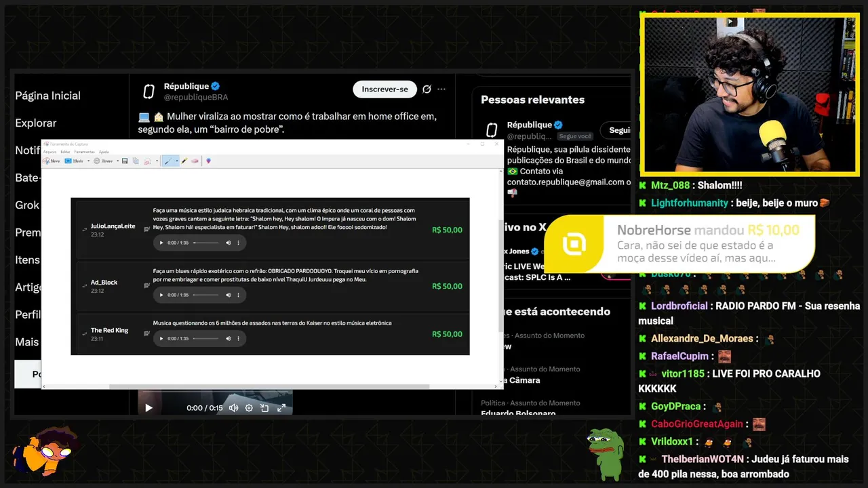Open the Pen color dropdown arrow

click(177, 161)
